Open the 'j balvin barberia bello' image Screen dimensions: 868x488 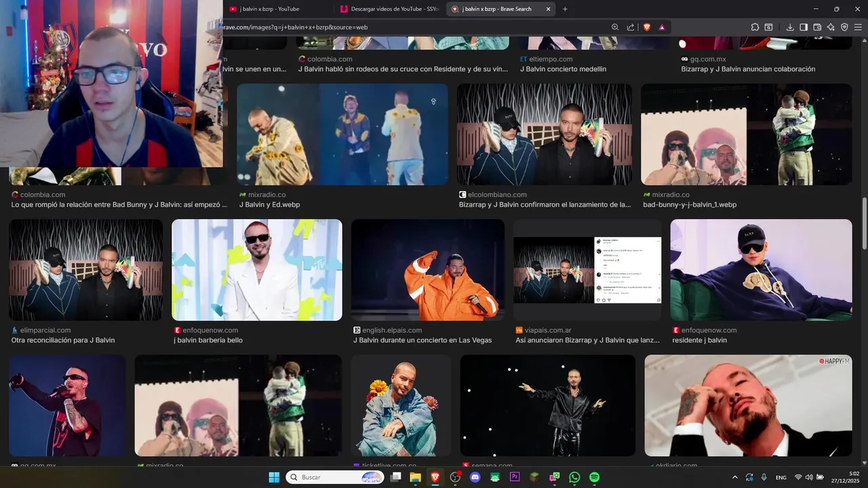pos(257,270)
